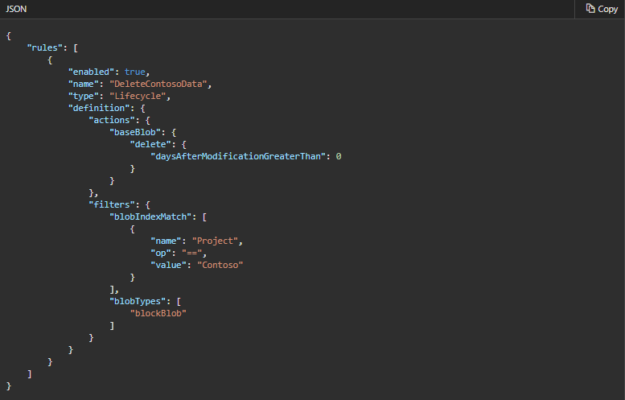Click the "value" key
This screenshot has width=625, height=400.
point(169,265)
